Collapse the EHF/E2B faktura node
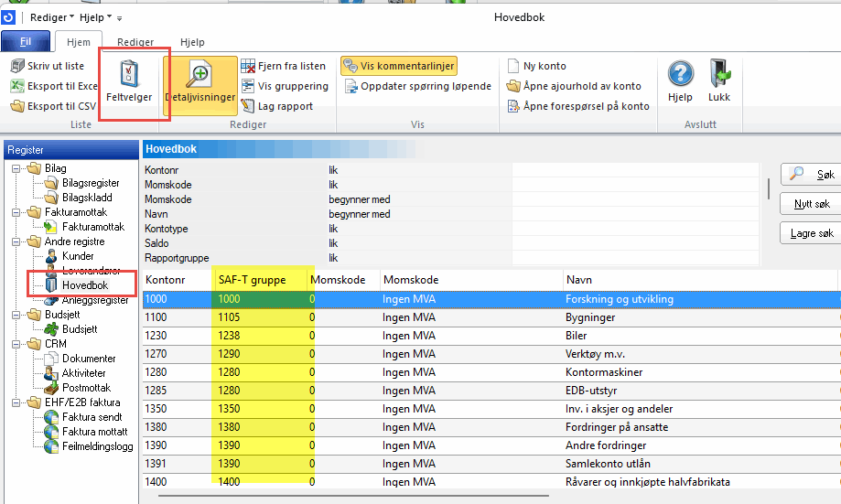Image resolution: width=841 pixels, height=504 pixels. pyautogui.click(x=16, y=402)
